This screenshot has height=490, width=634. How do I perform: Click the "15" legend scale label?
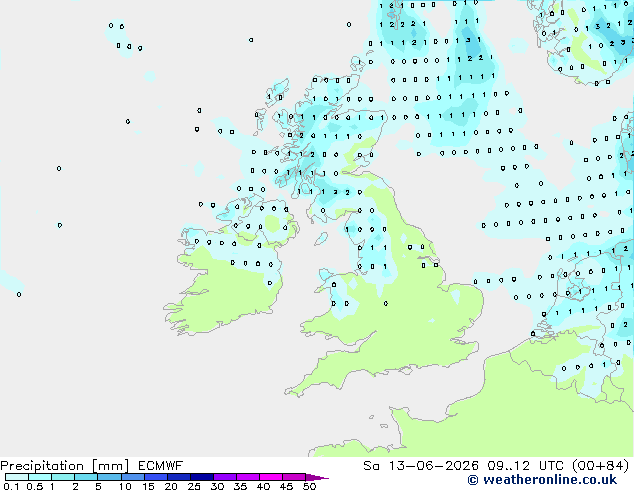(x=148, y=486)
